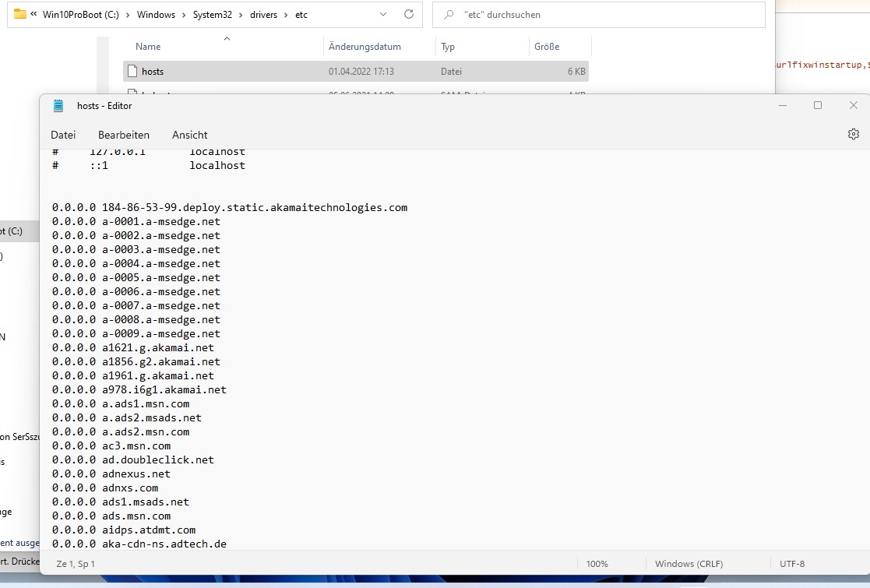The width and height of the screenshot is (870, 588).
Task: Open the Datei menu in Editor
Action: 63,135
